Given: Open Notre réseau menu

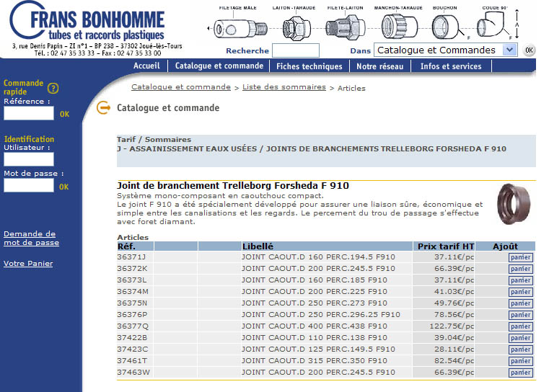Looking at the screenshot, I should (380, 66).
